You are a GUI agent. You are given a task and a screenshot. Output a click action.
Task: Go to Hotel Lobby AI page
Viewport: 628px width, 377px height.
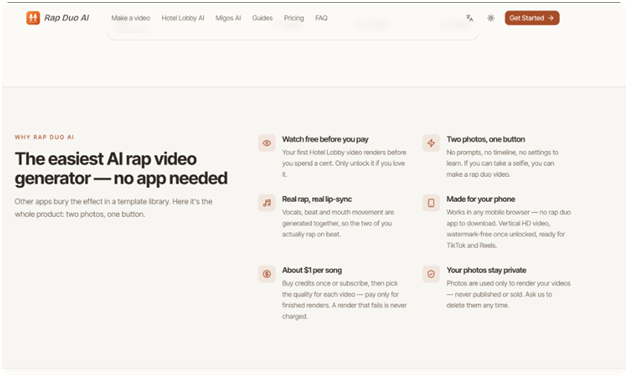183,18
